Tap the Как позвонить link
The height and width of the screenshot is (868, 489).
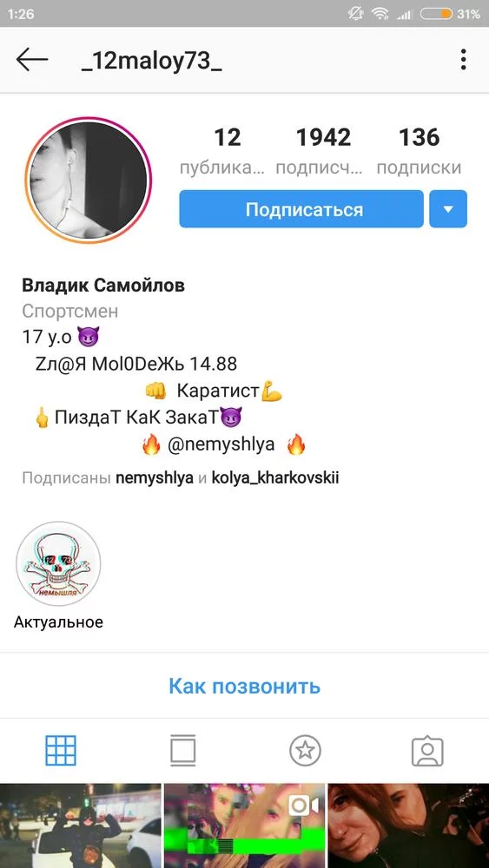244,686
